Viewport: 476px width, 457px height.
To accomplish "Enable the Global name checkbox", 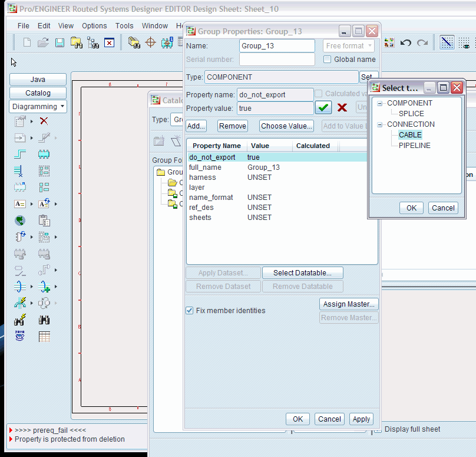I will (x=328, y=59).
